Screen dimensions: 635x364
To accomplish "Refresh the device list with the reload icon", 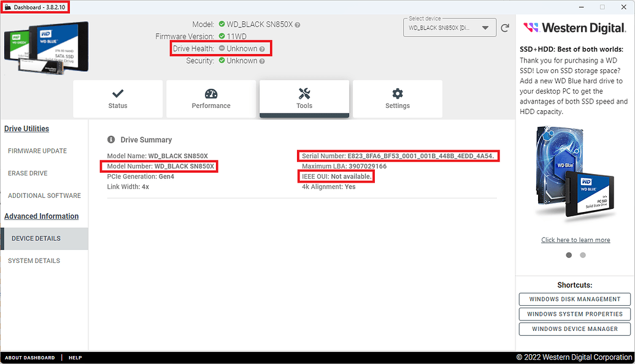I will click(x=505, y=27).
